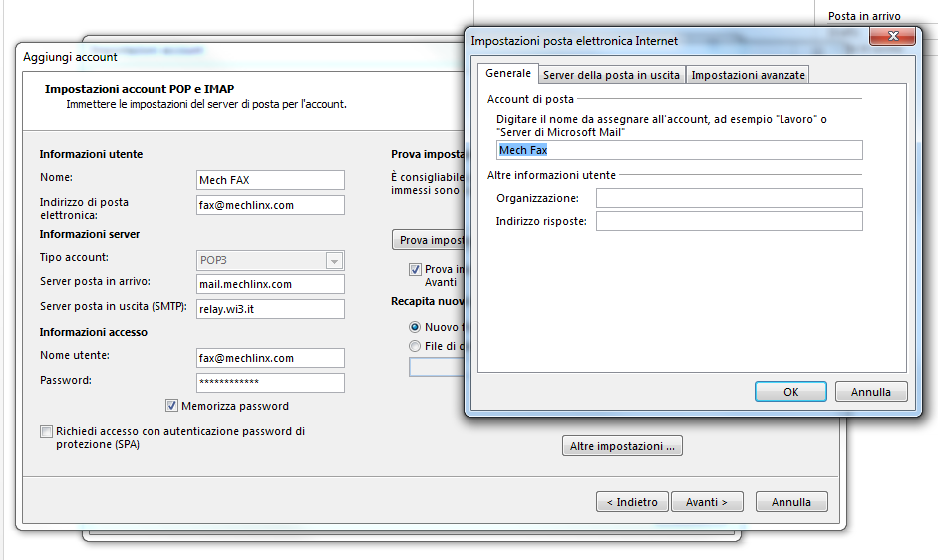Toggle the checkbox below the Prova impostazioni button
The height and width of the screenshot is (560, 938).
point(415,269)
